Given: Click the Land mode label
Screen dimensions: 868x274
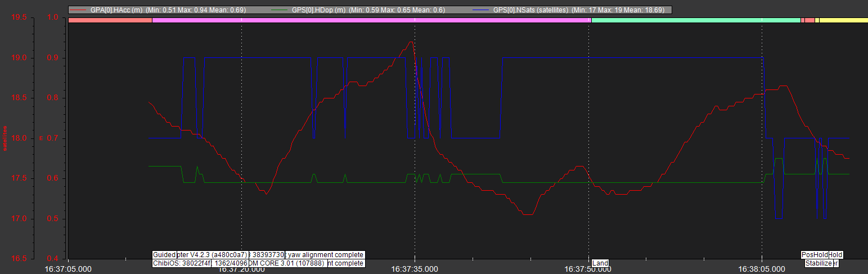Looking at the screenshot, I should pos(600,263).
